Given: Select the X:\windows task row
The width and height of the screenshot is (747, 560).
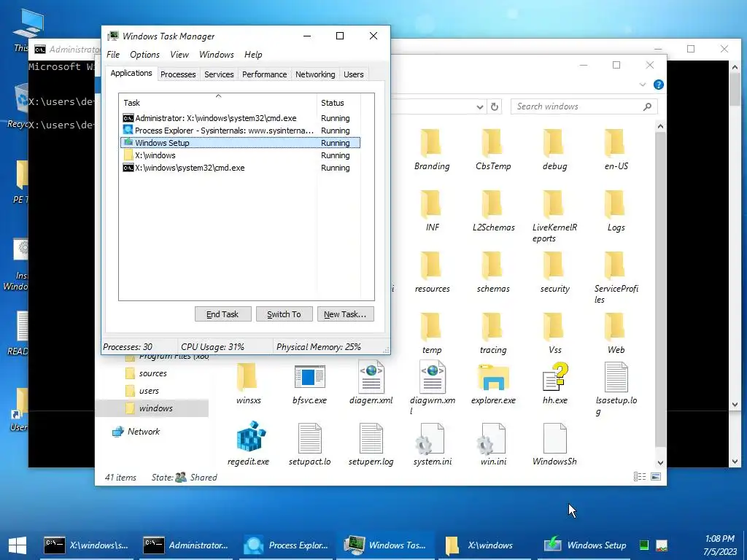Looking at the screenshot, I should pyautogui.click(x=240, y=155).
